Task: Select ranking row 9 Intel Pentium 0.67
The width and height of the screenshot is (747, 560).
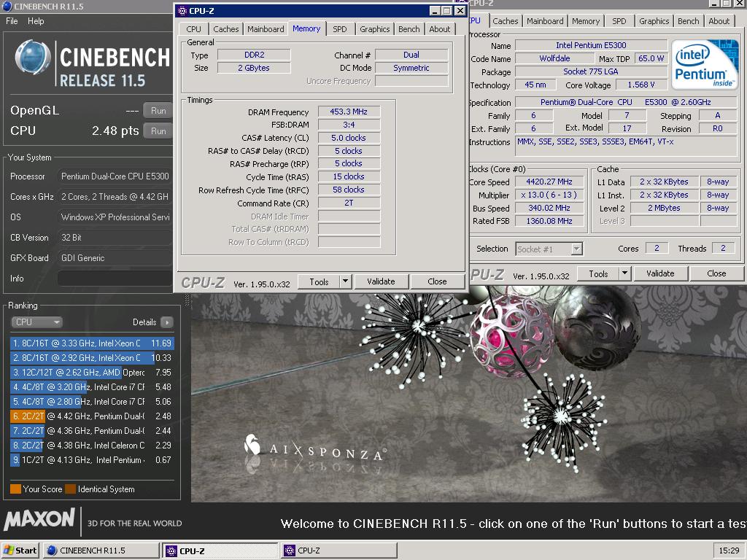Action: click(x=92, y=460)
